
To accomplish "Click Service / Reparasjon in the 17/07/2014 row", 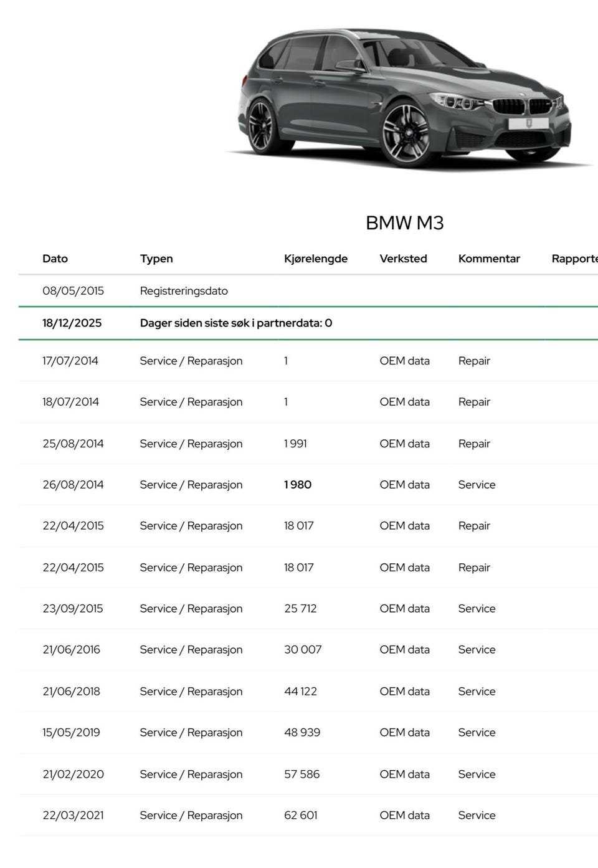I will 191,361.
